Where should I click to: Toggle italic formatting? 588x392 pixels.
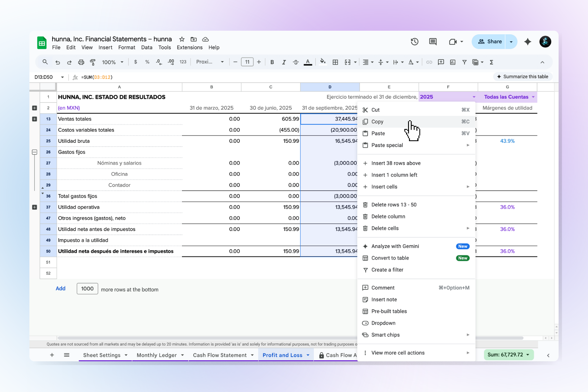(284, 62)
